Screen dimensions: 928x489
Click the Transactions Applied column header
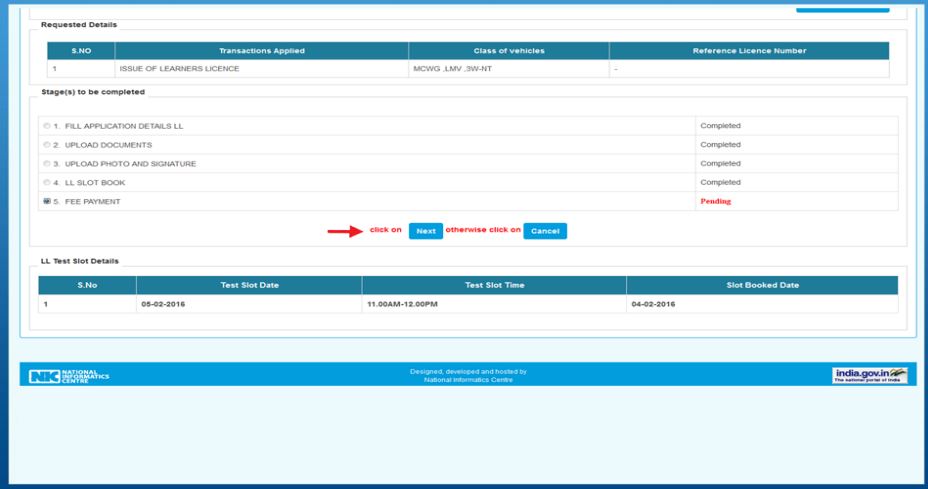(x=261, y=51)
